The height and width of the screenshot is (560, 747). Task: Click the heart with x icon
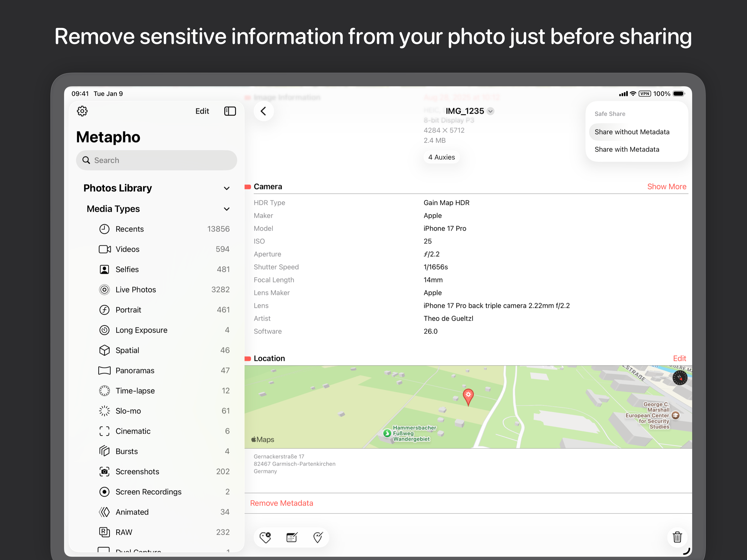tap(265, 537)
